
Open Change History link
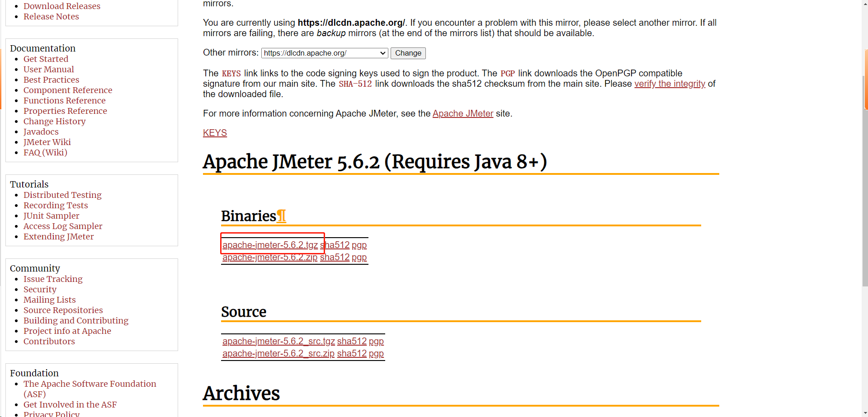pyautogui.click(x=54, y=121)
